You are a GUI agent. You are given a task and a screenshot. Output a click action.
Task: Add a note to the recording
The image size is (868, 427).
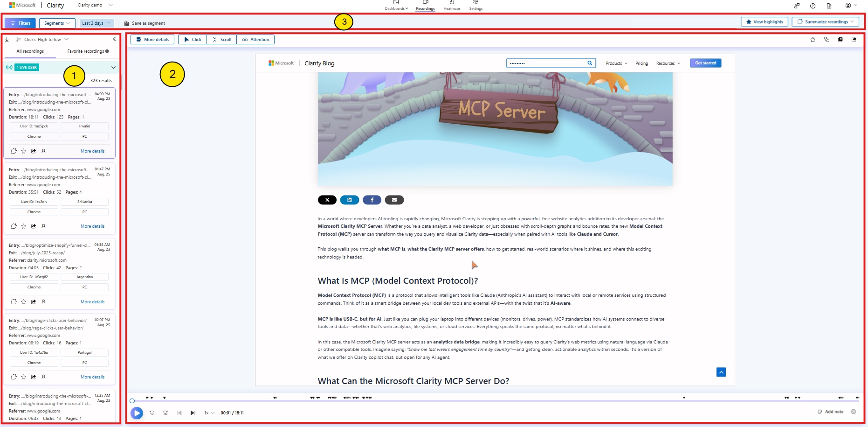pyautogui.click(x=830, y=412)
